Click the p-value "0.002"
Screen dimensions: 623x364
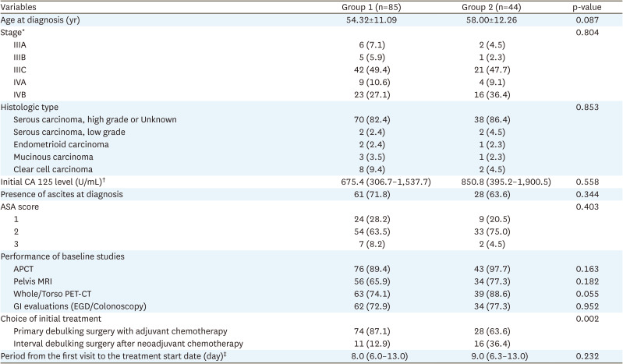[x=587, y=319]
